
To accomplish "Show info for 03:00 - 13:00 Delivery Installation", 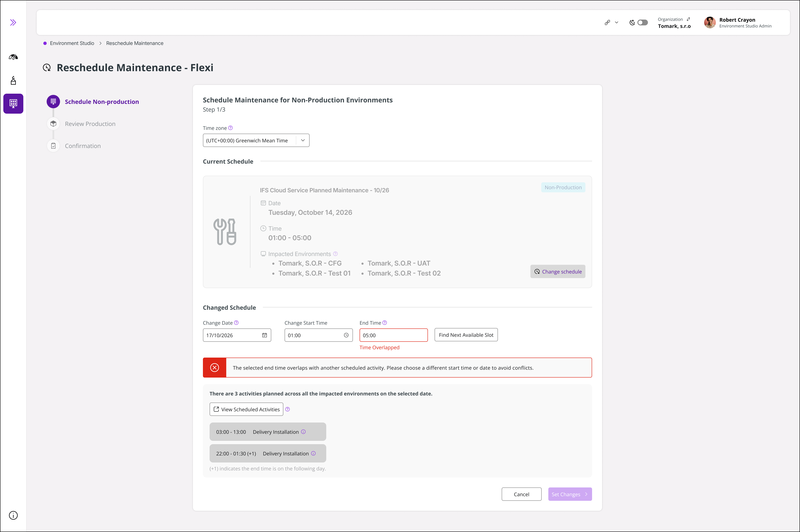I will point(304,431).
